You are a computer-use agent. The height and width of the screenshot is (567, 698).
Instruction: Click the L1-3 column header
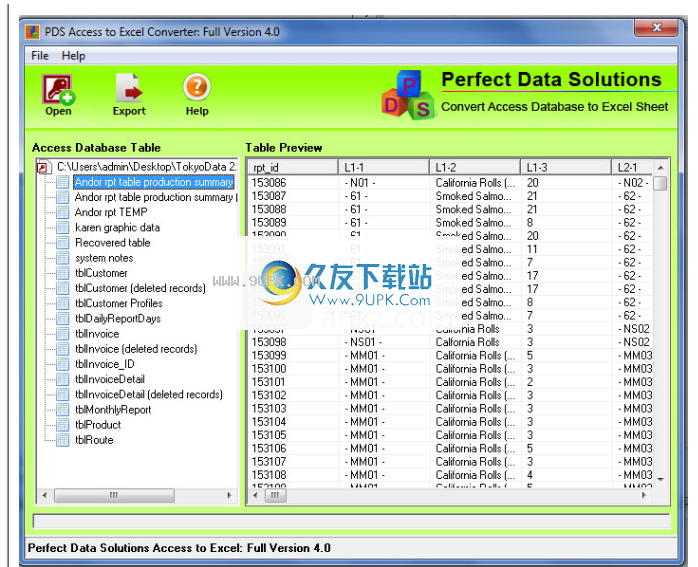[x=566, y=167]
